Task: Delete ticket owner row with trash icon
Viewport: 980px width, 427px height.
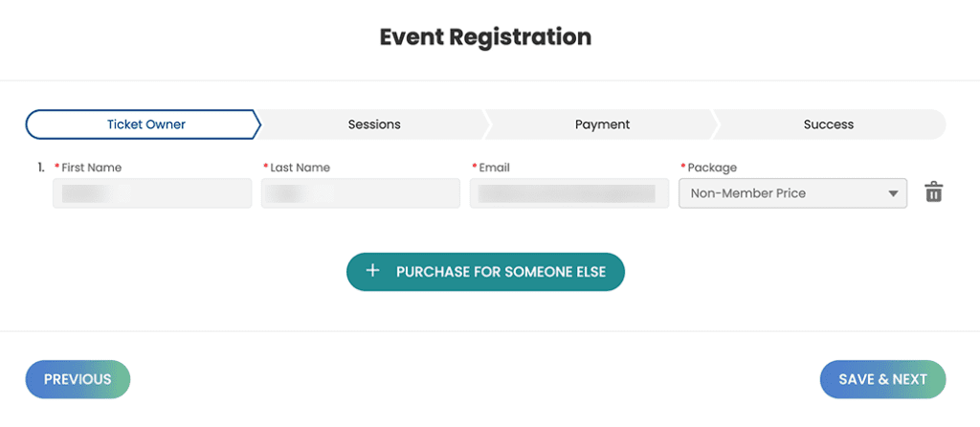Action: (x=934, y=191)
